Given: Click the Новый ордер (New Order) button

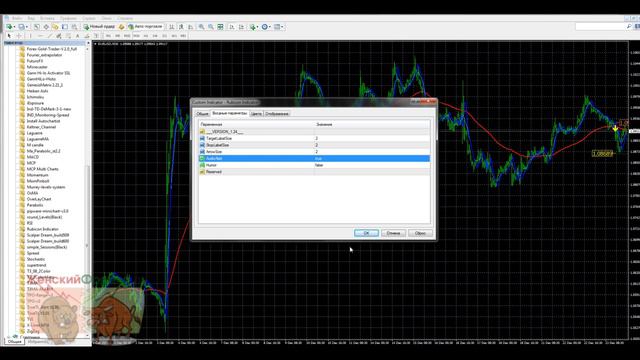Looking at the screenshot, I should [x=99, y=27].
